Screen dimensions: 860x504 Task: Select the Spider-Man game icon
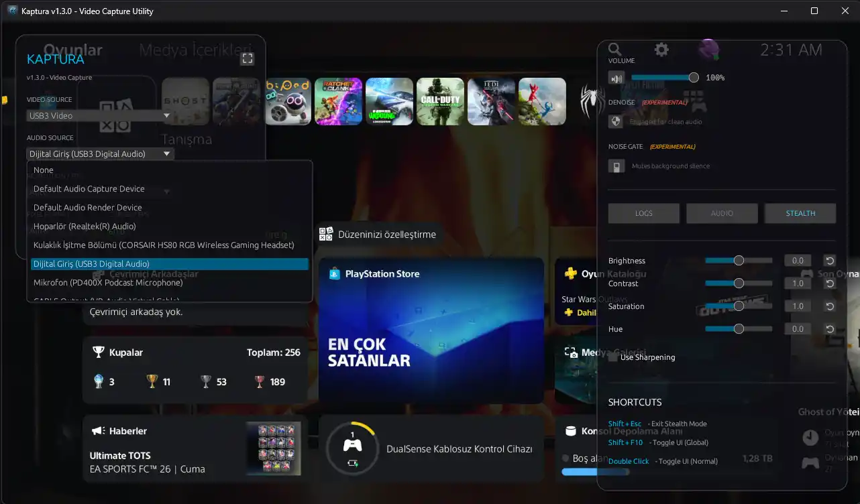tap(592, 102)
